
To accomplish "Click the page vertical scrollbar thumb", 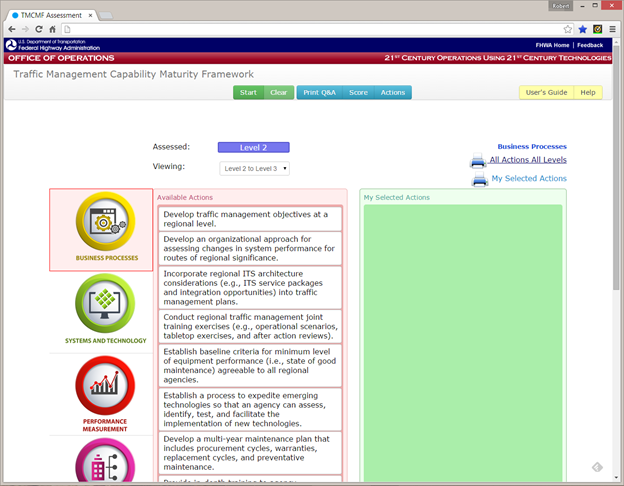I will 616,167.
